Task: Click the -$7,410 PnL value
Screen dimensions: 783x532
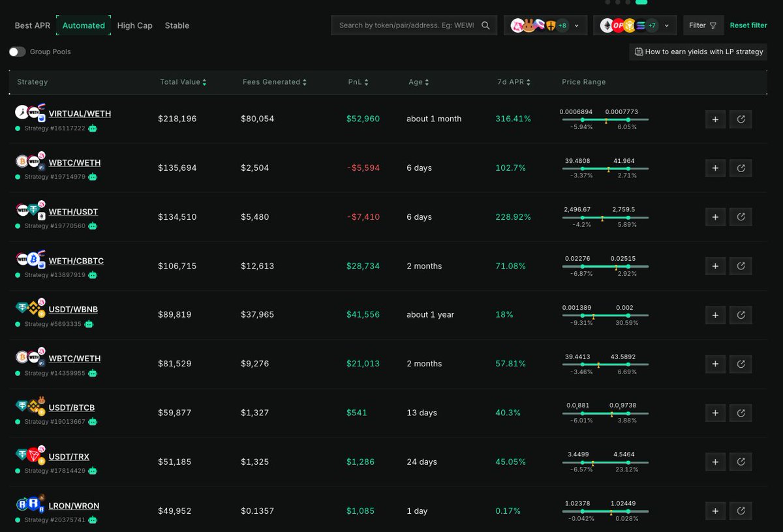Action: (x=363, y=217)
